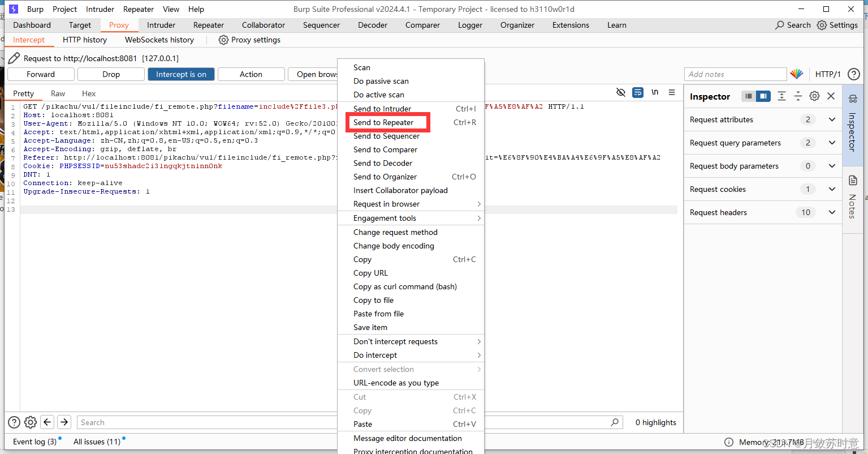The image size is (868, 454).
Task: Open Request in browser submenu
Action: point(411,204)
